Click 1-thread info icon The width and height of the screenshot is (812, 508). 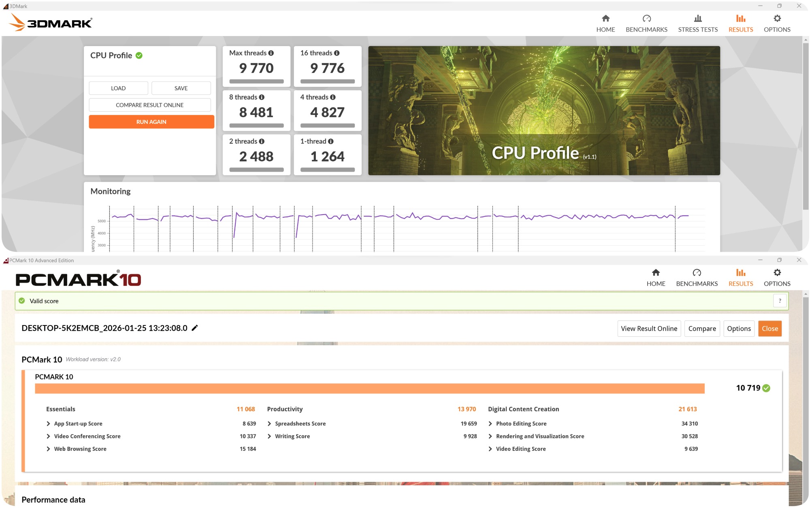coord(331,141)
